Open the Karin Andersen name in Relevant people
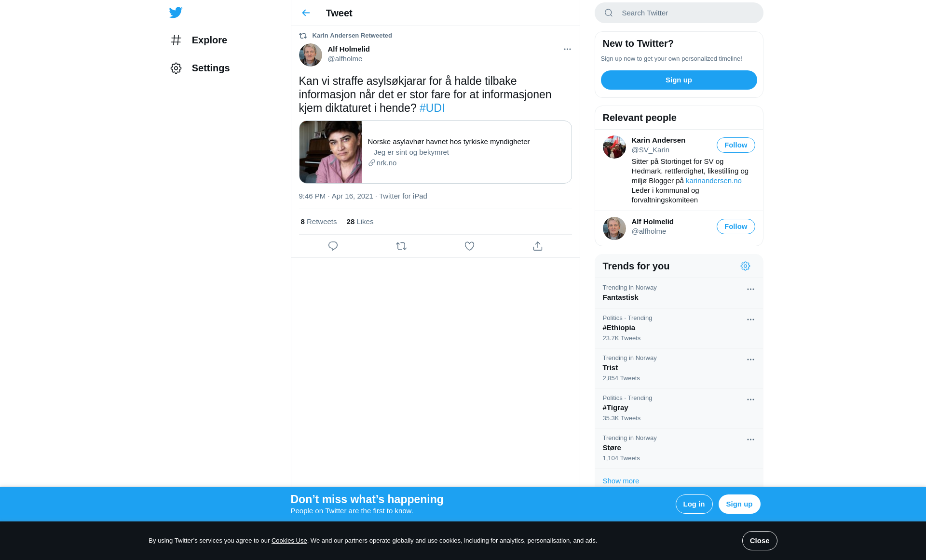The width and height of the screenshot is (926, 560). click(658, 140)
